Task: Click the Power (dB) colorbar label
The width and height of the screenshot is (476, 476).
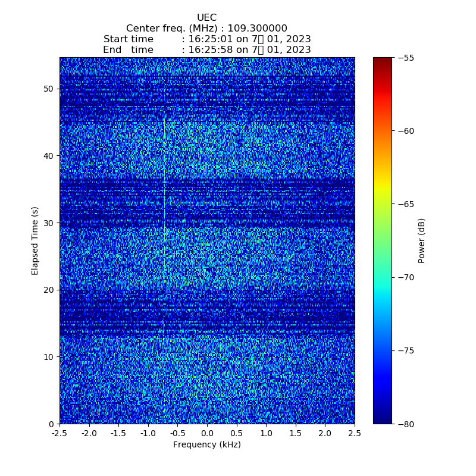Action: tap(422, 240)
